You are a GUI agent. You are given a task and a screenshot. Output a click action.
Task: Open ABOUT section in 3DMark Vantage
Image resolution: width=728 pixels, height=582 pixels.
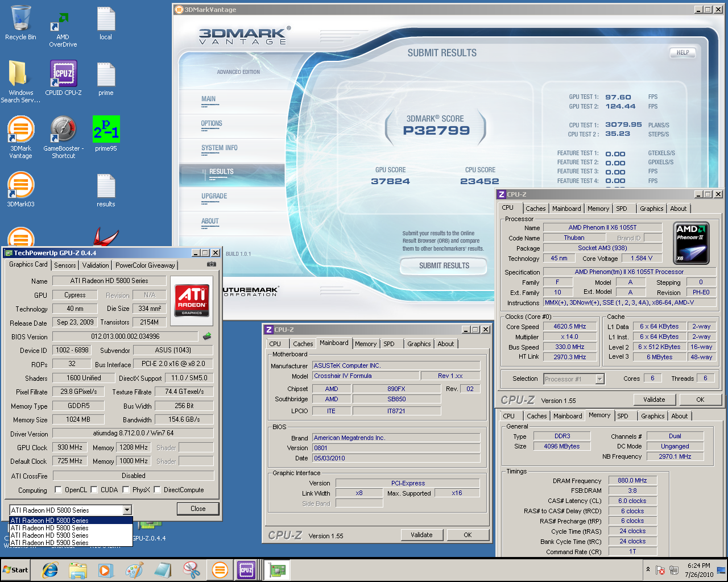tap(210, 222)
